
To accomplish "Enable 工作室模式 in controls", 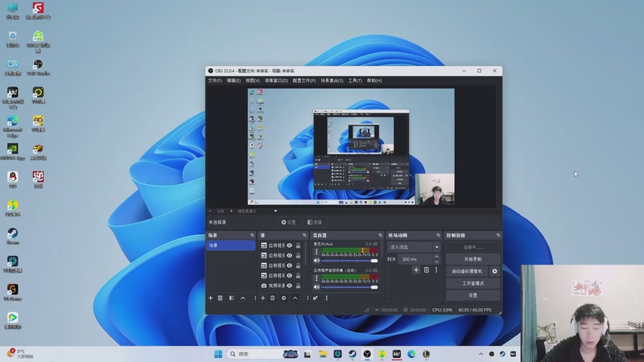I will [x=473, y=283].
